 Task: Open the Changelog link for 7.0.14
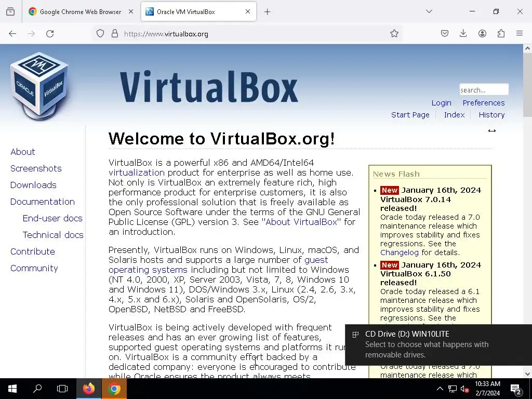[400, 252]
